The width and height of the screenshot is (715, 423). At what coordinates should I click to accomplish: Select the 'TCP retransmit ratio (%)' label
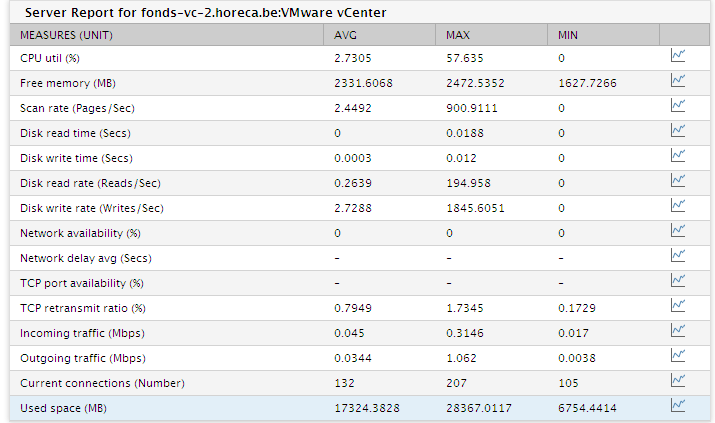click(83, 309)
